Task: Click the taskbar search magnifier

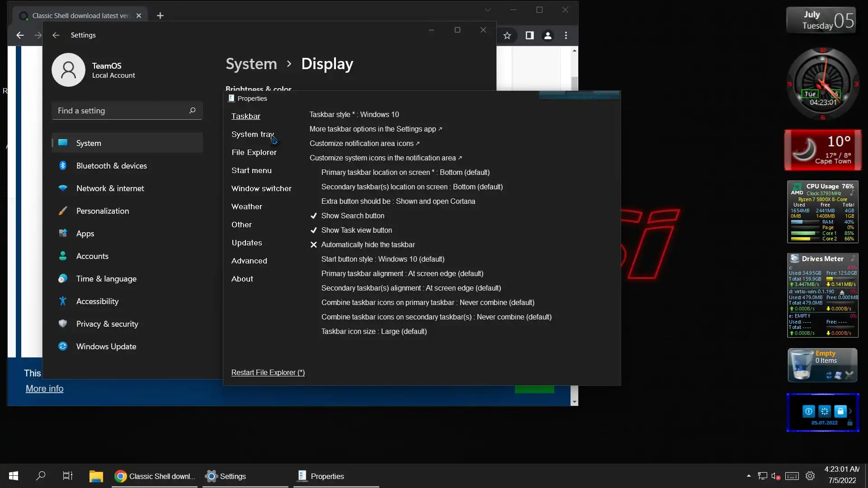Action: coord(41,476)
